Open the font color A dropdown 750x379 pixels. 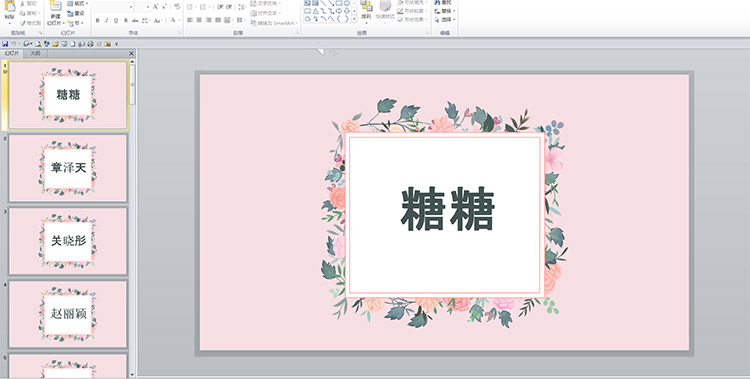pos(174,20)
